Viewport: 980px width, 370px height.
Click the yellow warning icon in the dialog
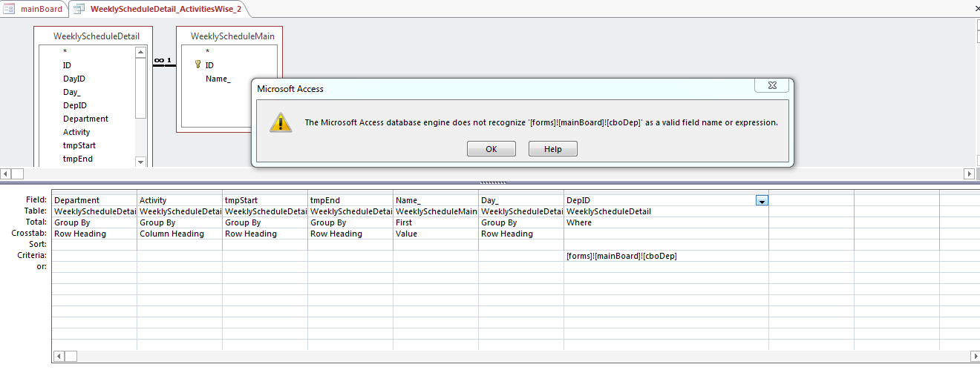point(280,122)
